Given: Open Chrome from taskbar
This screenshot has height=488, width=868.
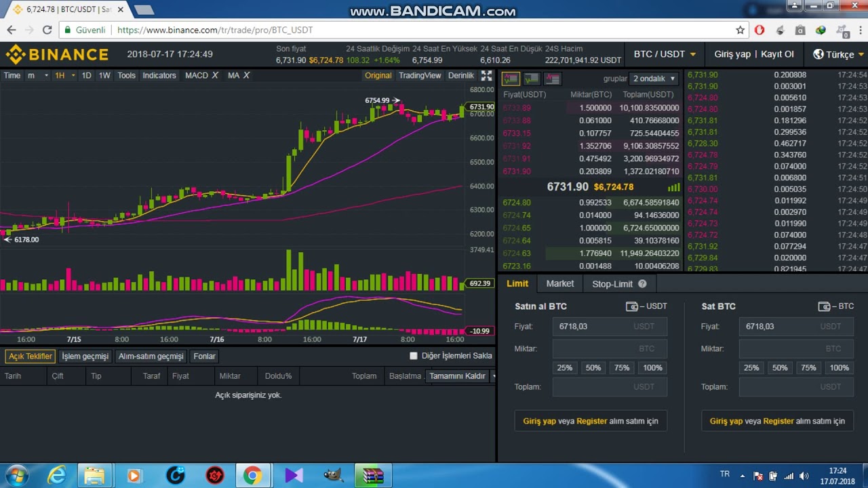Looking at the screenshot, I should 252,475.
